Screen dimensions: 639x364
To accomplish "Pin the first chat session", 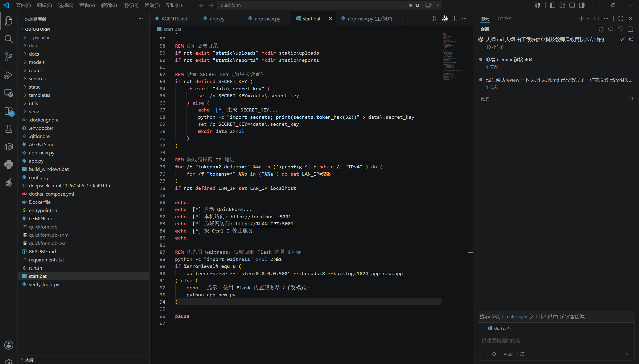I will pos(631,39).
